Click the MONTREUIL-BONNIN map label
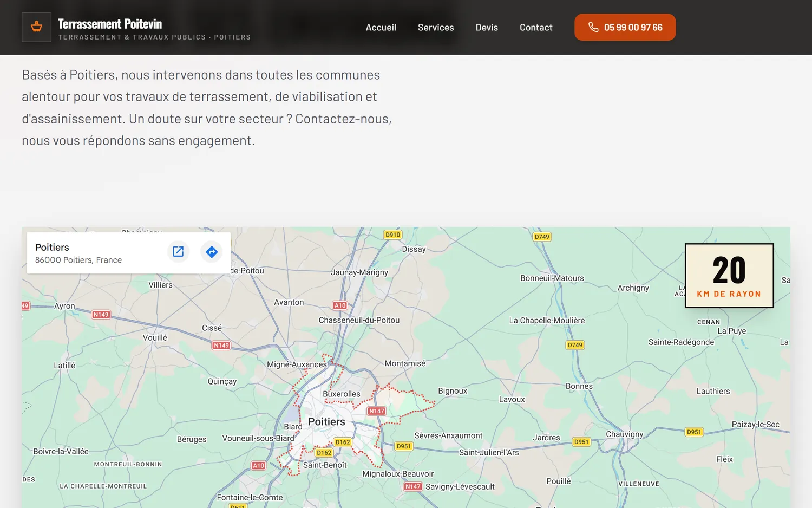The height and width of the screenshot is (508, 812). 128,464
